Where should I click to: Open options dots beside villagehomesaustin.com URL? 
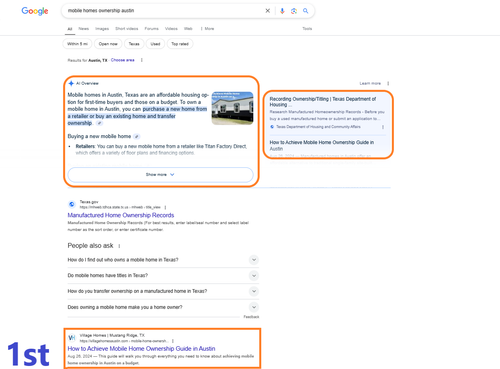tap(173, 341)
